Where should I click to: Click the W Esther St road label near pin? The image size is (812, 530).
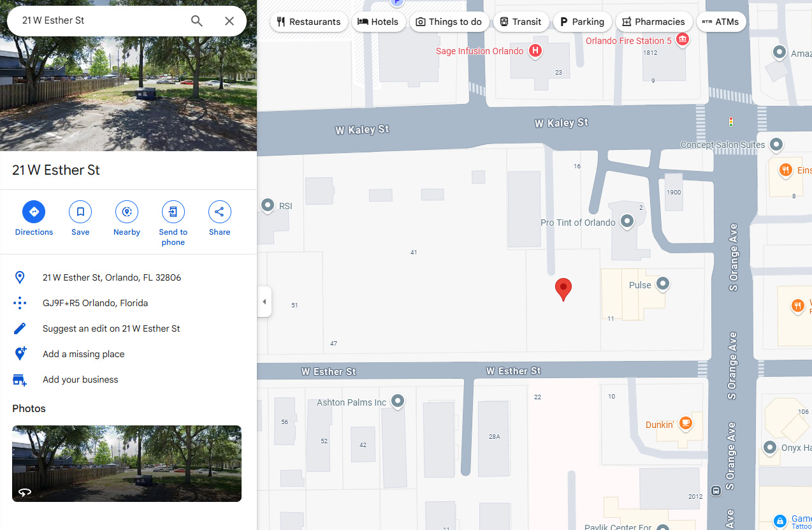point(513,371)
